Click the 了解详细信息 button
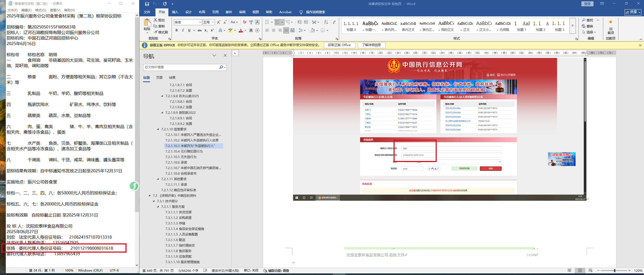Screen dimensions: 644x275 tap(371, 45)
